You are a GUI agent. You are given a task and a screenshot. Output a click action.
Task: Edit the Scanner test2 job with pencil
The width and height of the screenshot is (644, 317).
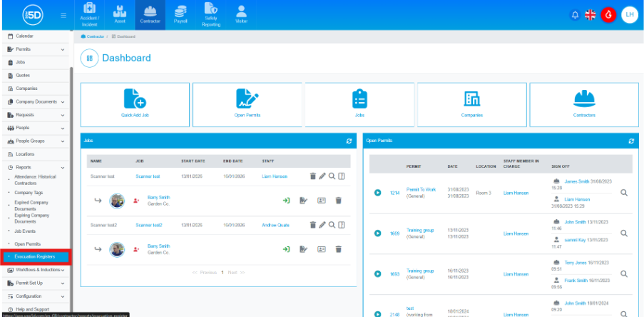click(322, 225)
